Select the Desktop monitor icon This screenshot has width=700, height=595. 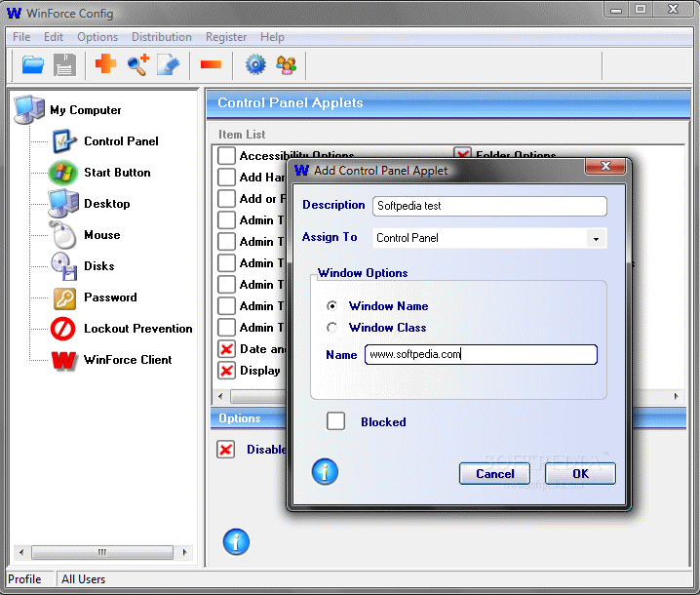click(63, 204)
